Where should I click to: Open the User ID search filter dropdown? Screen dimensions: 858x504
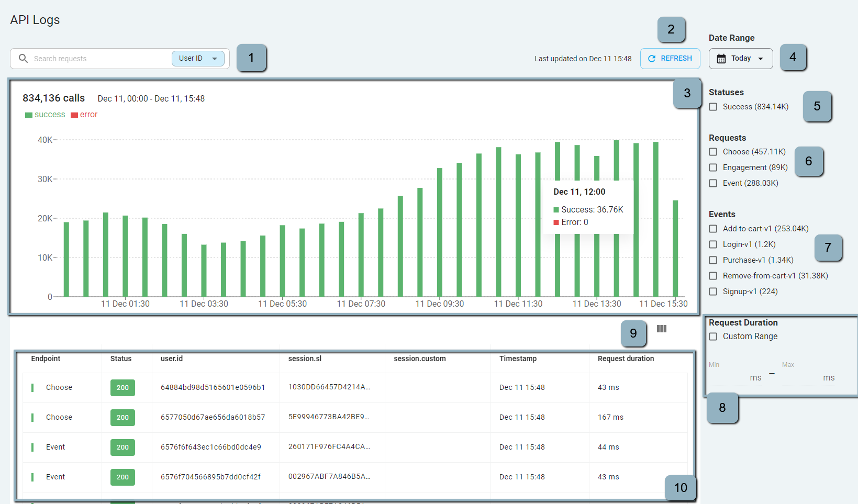tap(198, 59)
